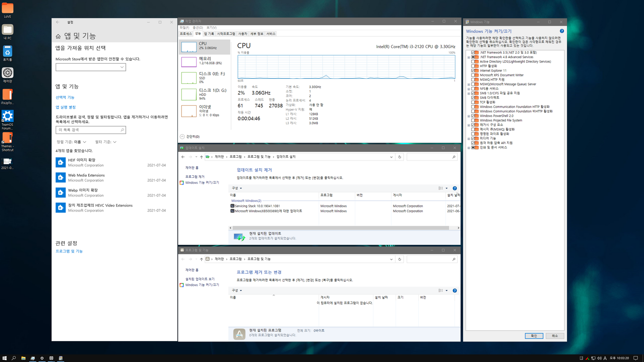Click 취소 button in Windows 기능 dialog
The height and width of the screenshot is (362, 644).
tap(555, 336)
